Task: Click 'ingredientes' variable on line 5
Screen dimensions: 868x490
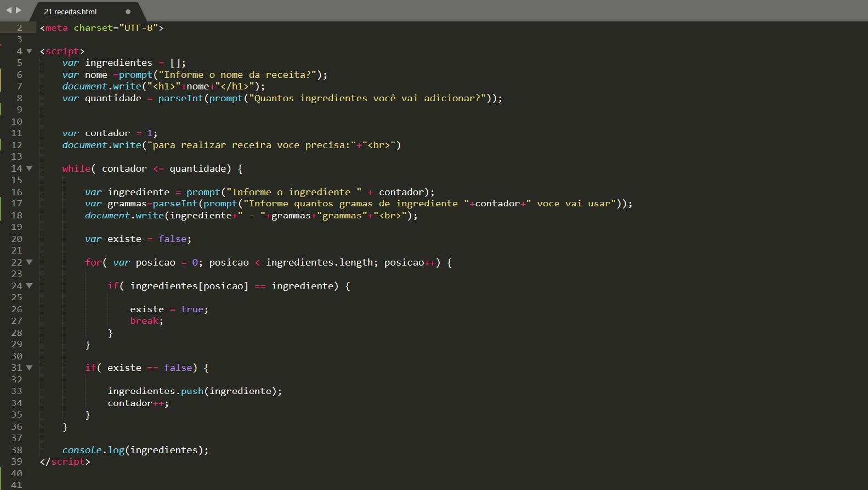Action: tap(118, 63)
